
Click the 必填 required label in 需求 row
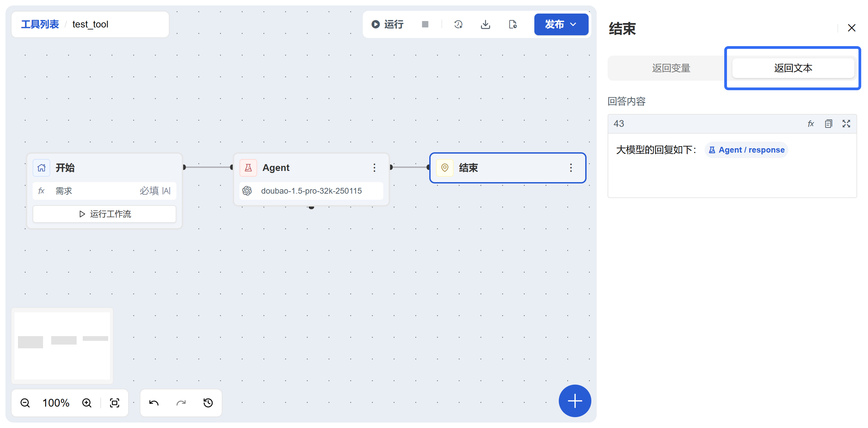[x=149, y=191]
